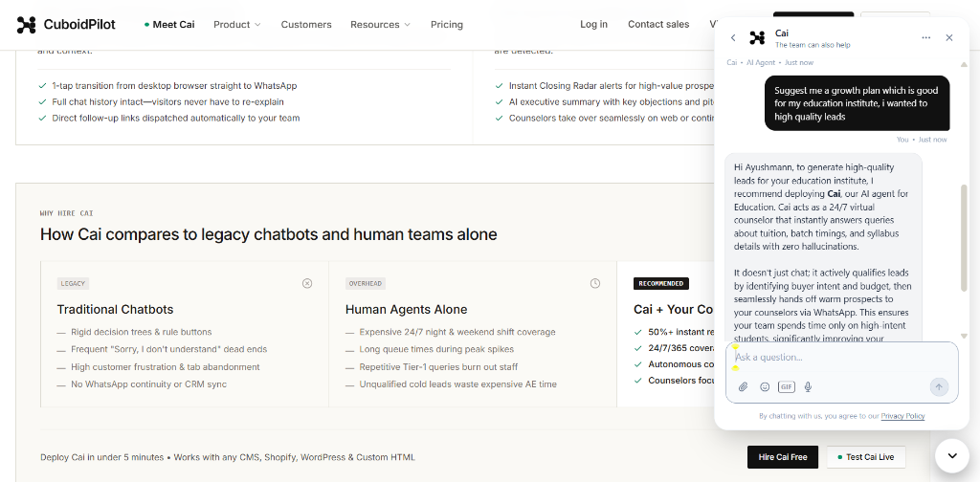Send the message with the arrow button
The image size is (980, 482).
[x=938, y=387]
